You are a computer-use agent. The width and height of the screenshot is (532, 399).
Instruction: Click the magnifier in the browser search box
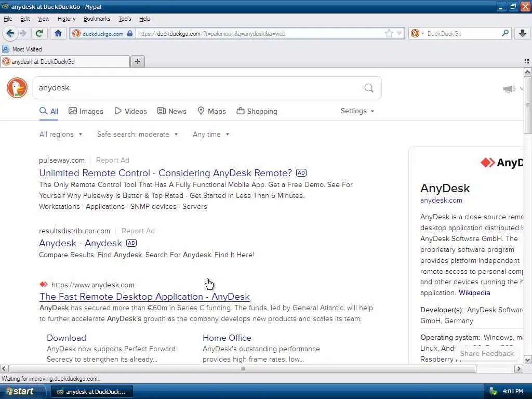pos(505,33)
